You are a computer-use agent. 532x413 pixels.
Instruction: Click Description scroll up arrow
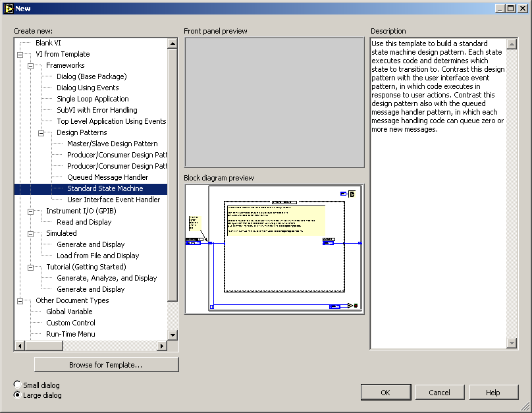coord(512,44)
